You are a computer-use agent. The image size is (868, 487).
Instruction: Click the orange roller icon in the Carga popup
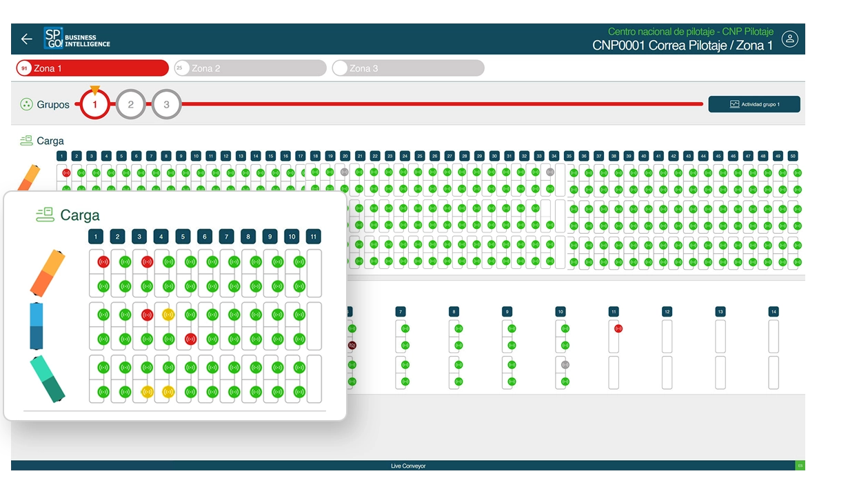(x=48, y=273)
